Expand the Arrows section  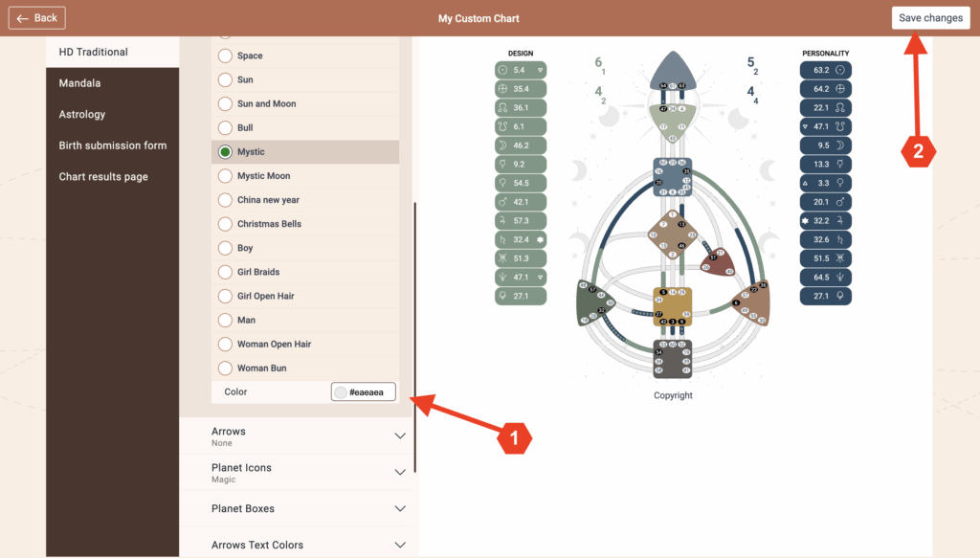pyautogui.click(x=306, y=436)
